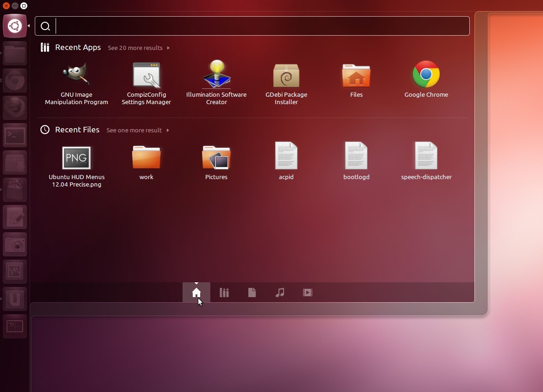Open the Music lens
The height and width of the screenshot is (392, 543).
(x=280, y=292)
